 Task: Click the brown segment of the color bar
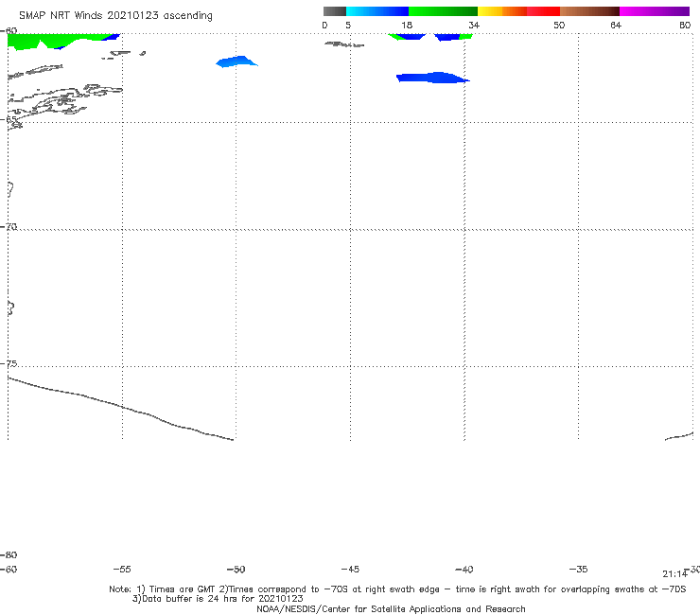tap(589, 11)
